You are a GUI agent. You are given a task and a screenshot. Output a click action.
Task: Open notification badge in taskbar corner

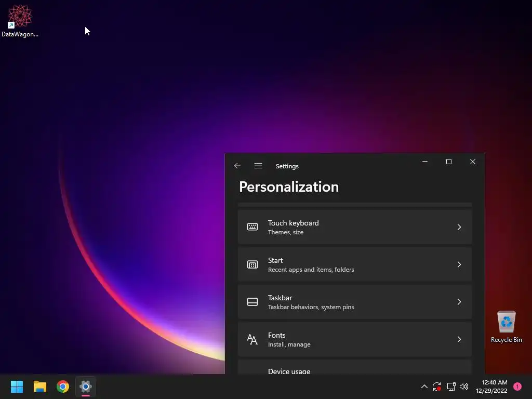[x=517, y=387]
